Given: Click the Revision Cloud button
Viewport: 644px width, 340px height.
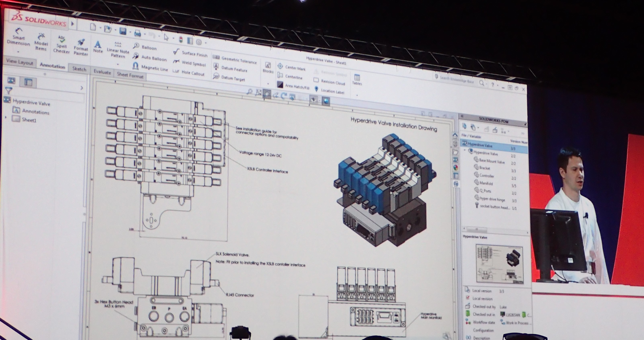Looking at the screenshot, I should coord(329,82).
